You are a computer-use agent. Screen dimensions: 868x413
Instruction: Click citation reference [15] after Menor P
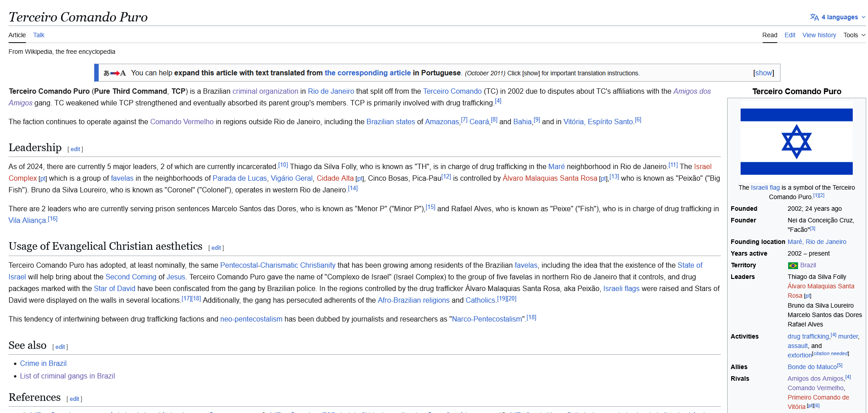coord(431,207)
